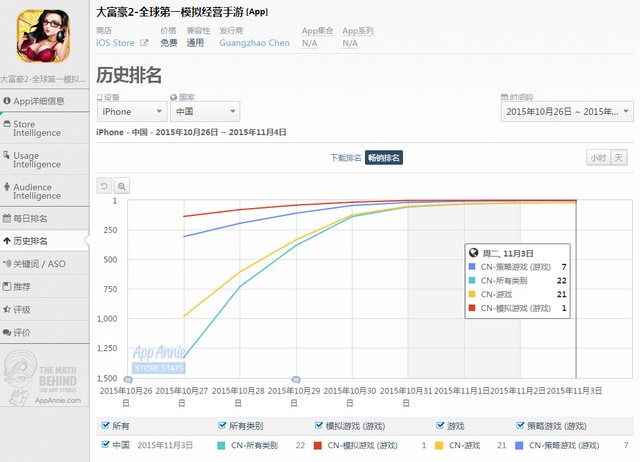This screenshot has height=462, width=640.
Task: Click the event marker at October 26
Action: click(128, 380)
